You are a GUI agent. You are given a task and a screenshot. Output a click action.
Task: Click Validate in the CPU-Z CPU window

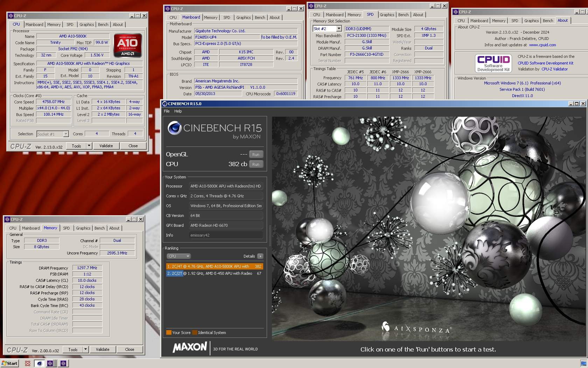[x=106, y=146]
